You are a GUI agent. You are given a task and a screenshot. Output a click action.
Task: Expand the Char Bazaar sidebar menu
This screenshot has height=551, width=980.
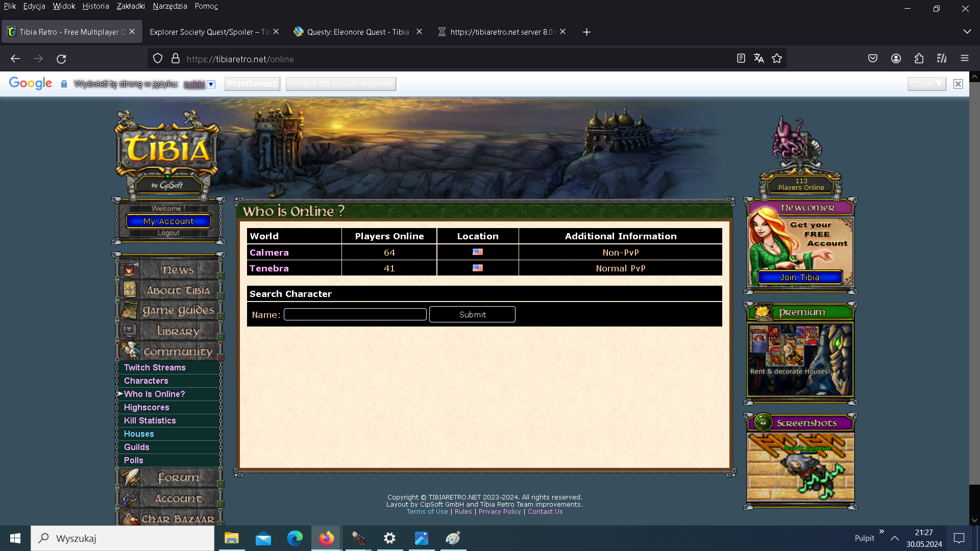click(169, 517)
